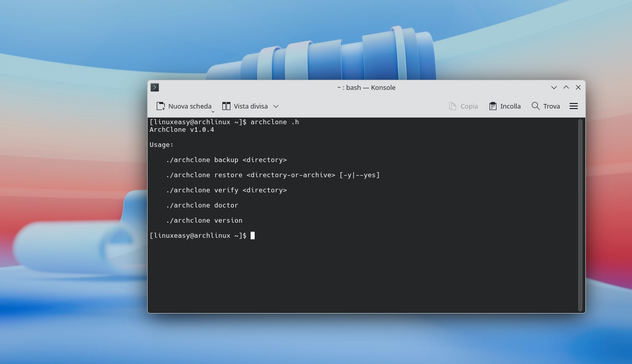
Task: Expand the Vista divisa dropdown arrow
Action: coord(276,106)
